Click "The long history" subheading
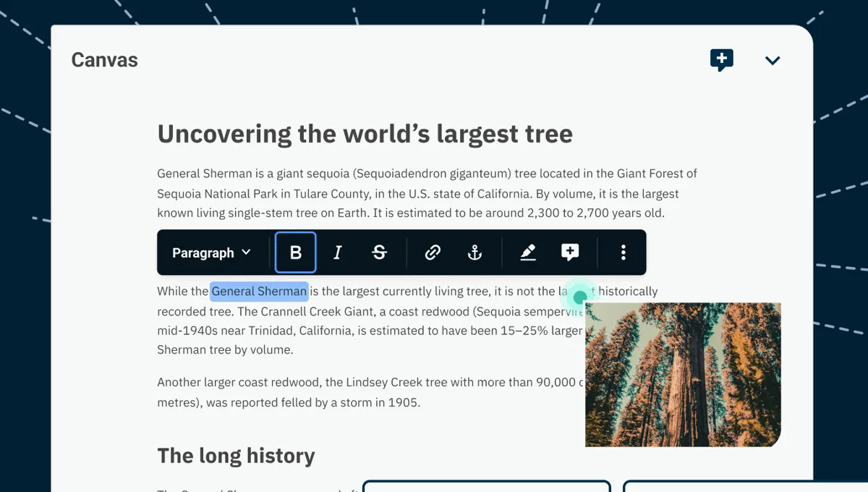Screen dimensions: 868x492 click(236, 455)
